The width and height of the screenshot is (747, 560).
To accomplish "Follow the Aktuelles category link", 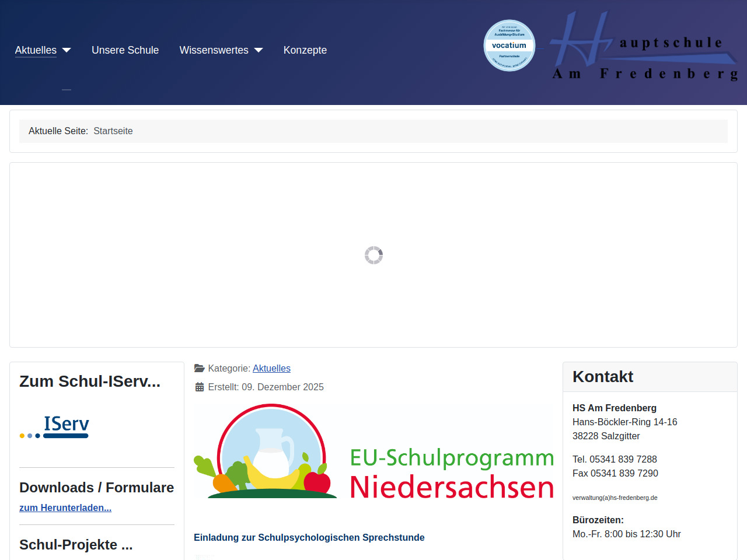I will (x=271, y=368).
